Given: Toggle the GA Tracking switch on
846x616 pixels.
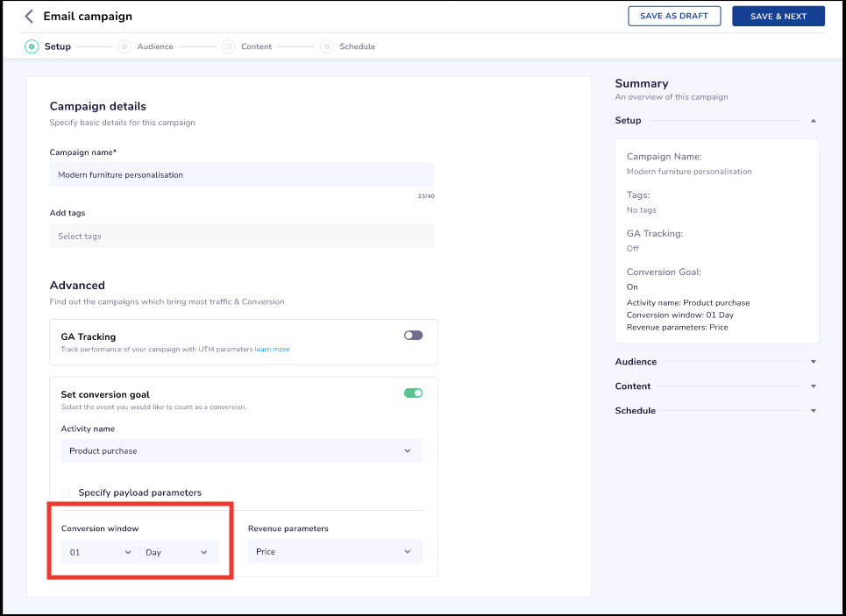Looking at the screenshot, I should 413,336.
